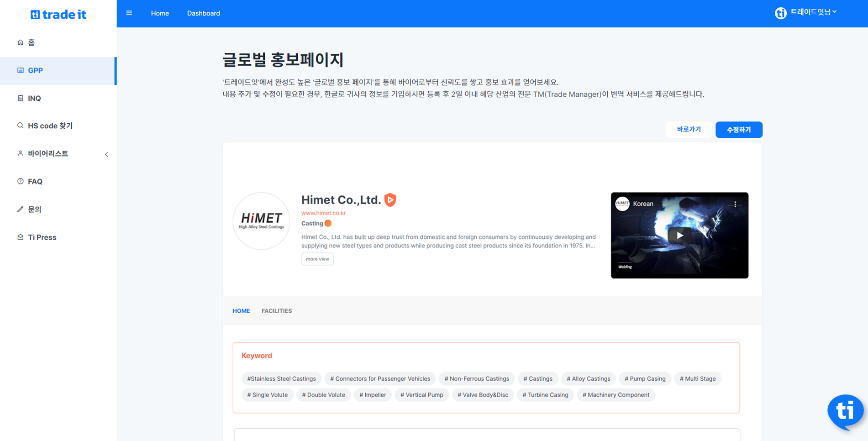This screenshot has width=868, height=441.
Task: Open Dashboard in top navigation
Action: coord(203,13)
